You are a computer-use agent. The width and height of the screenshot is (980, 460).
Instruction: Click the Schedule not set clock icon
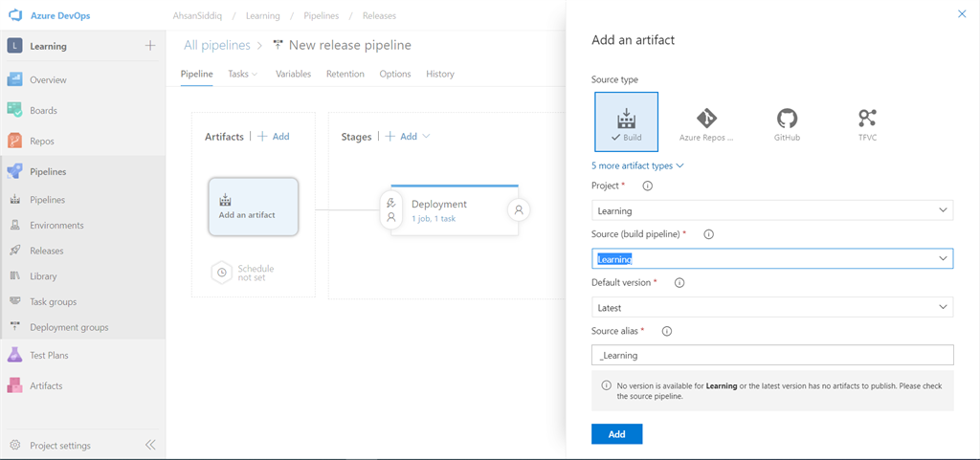click(x=221, y=273)
